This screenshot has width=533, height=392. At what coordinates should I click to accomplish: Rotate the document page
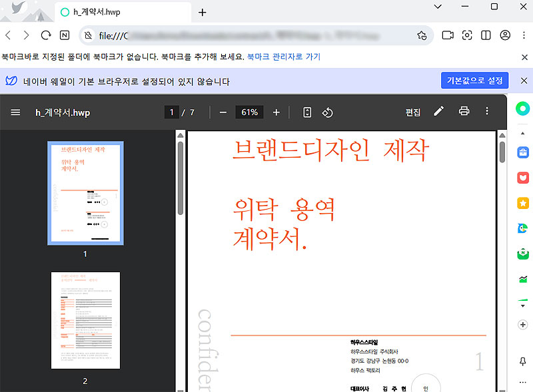(x=327, y=112)
